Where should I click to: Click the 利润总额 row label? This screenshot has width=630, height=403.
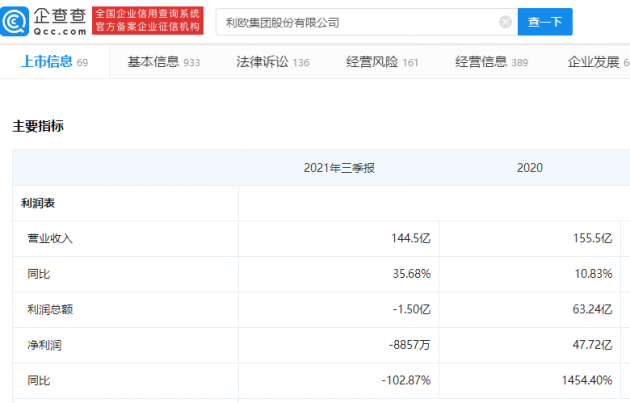click(51, 309)
